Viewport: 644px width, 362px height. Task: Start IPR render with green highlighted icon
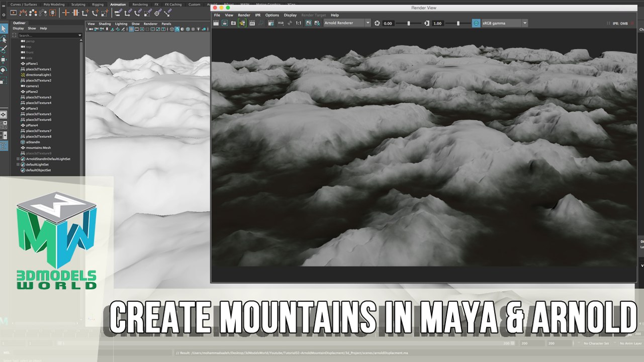coord(242,23)
